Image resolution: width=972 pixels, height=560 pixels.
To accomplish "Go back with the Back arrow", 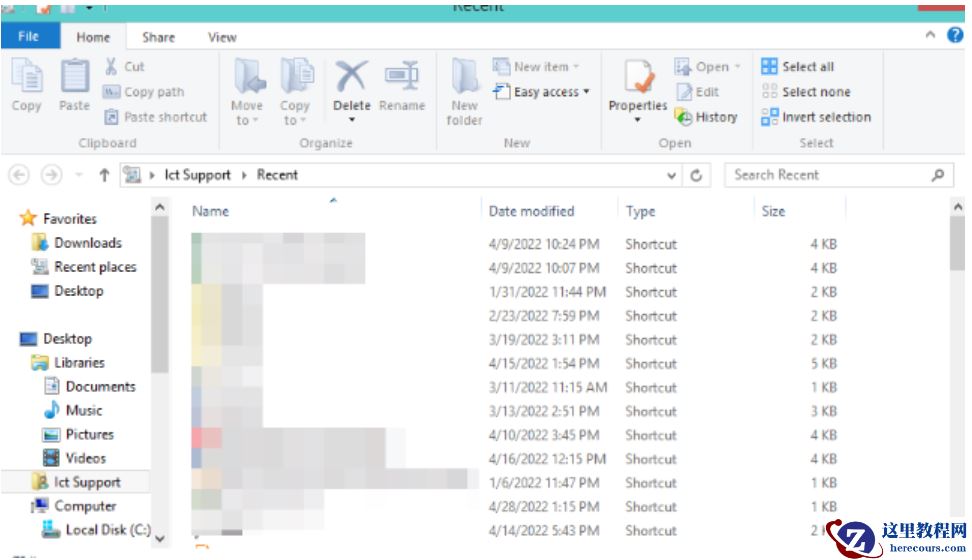I will [19, 176].
